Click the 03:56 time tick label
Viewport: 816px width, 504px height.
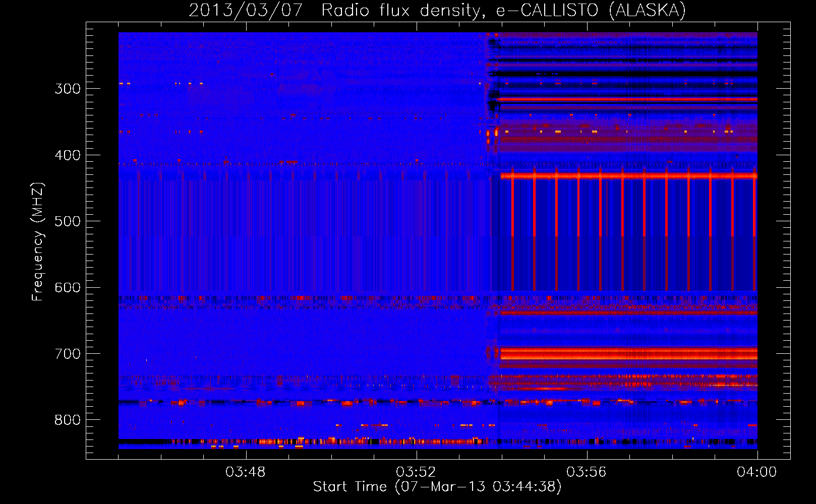(x=587, y=472)
